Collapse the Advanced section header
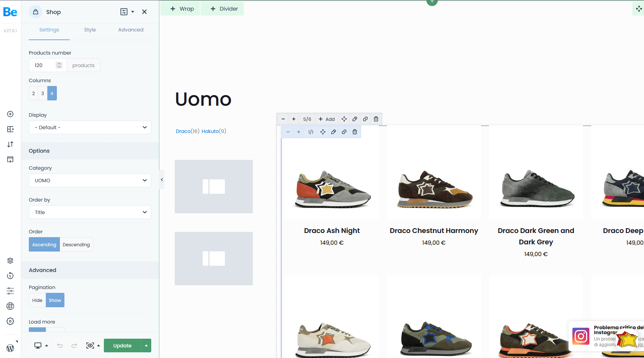The width and height of the screenshot is (644, 358). [90, 270]
